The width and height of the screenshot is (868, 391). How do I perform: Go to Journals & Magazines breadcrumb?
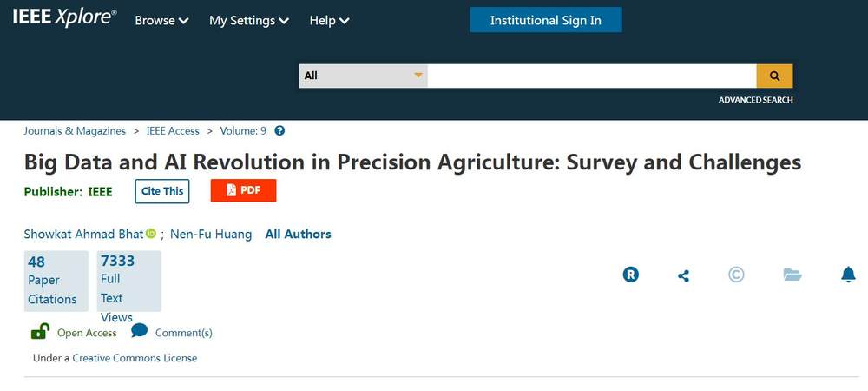tap(75, 131)
